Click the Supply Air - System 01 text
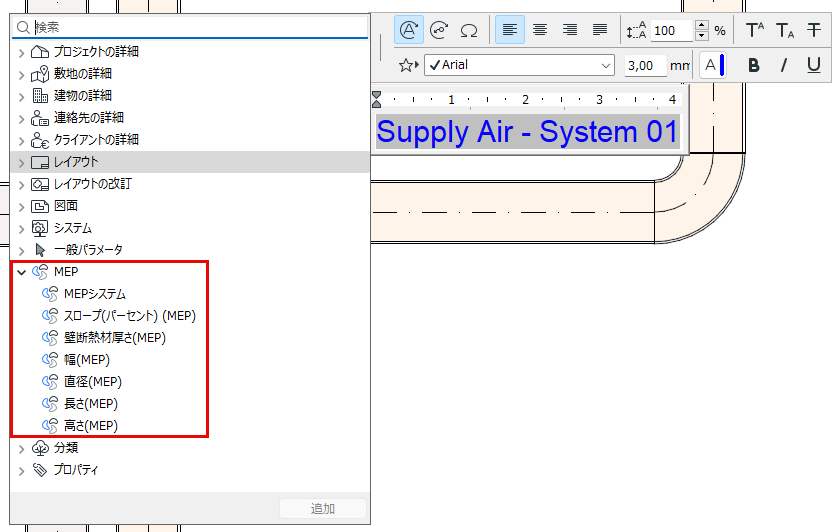This screenshot has width=835, height=532. [527, 132]
